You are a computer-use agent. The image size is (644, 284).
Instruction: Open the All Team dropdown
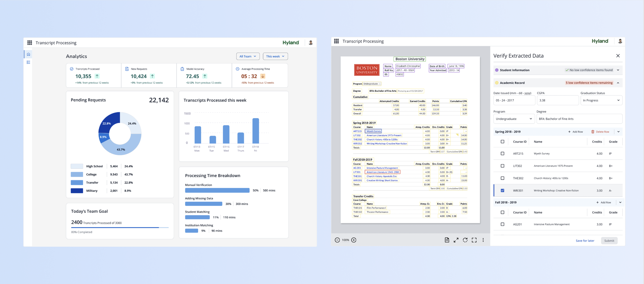pyautogui.click(x=248, y=56)
